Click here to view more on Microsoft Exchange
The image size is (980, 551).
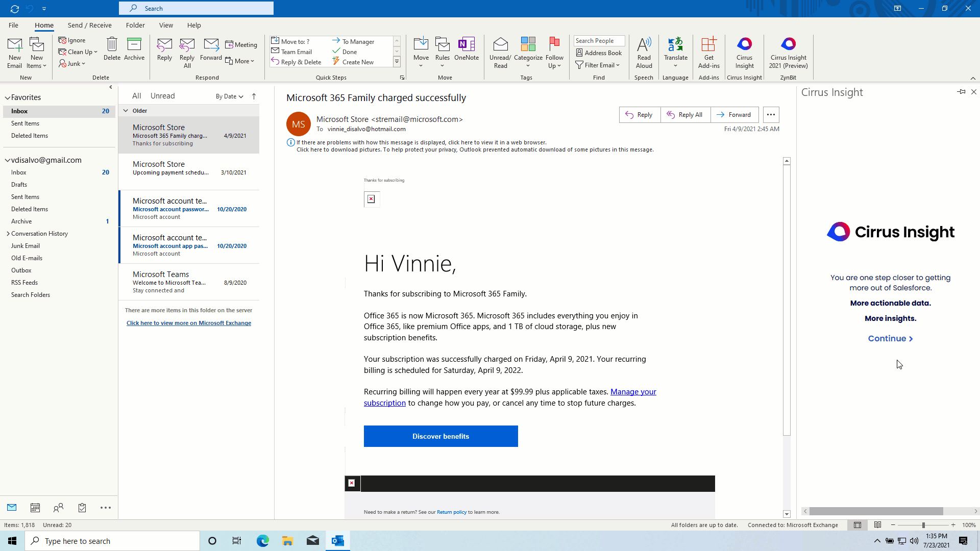pos(189,323)
